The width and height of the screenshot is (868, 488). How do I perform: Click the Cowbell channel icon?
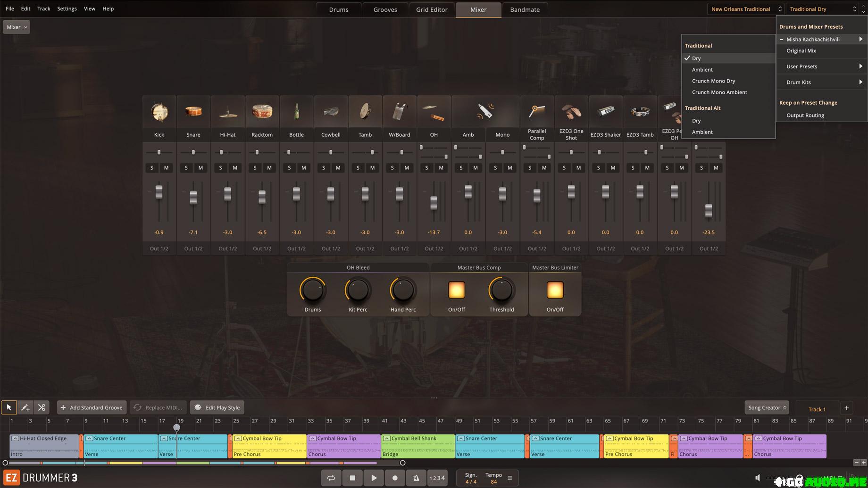[331, 112]
